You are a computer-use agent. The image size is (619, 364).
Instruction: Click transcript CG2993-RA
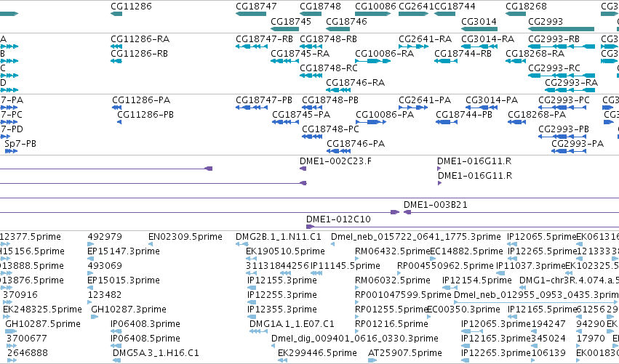pos(571,83)
